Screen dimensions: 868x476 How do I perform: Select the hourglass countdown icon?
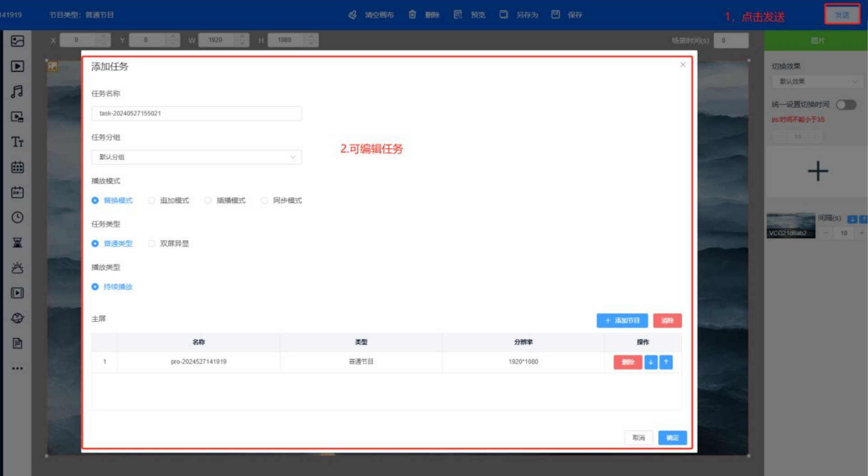17,243
